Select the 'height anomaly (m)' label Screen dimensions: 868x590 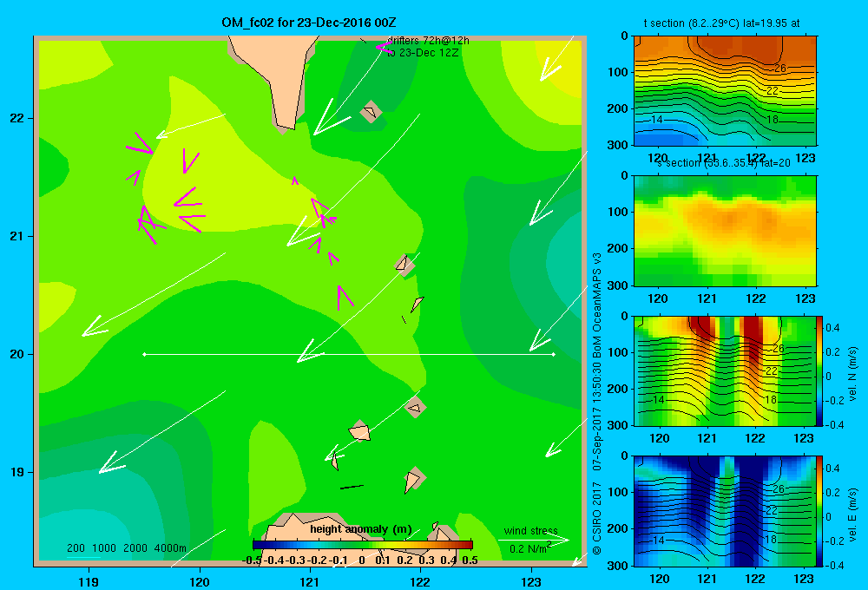361,529
